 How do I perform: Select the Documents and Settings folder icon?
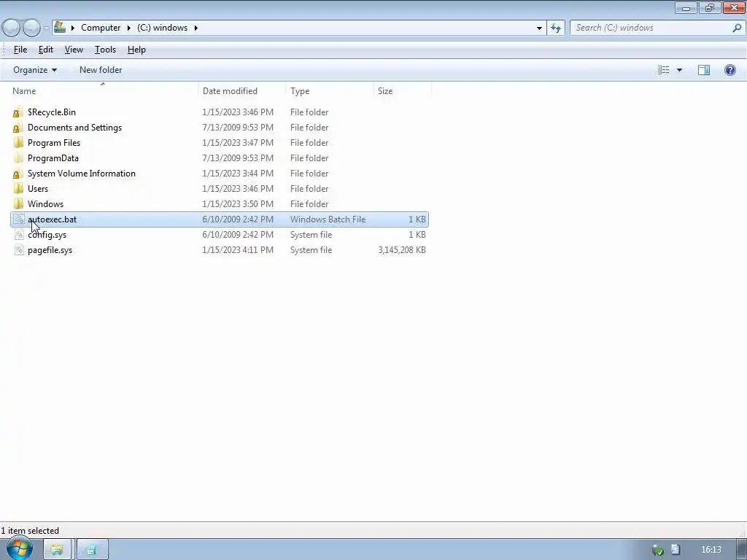coord(18,128)
